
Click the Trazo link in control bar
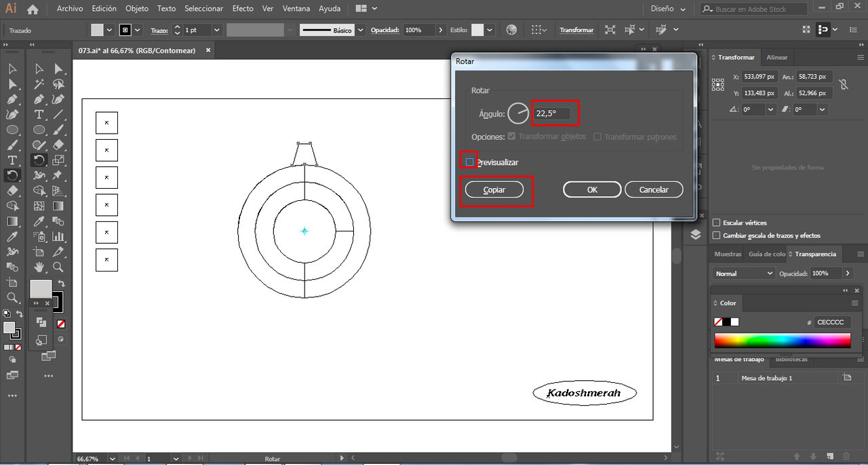159,30
